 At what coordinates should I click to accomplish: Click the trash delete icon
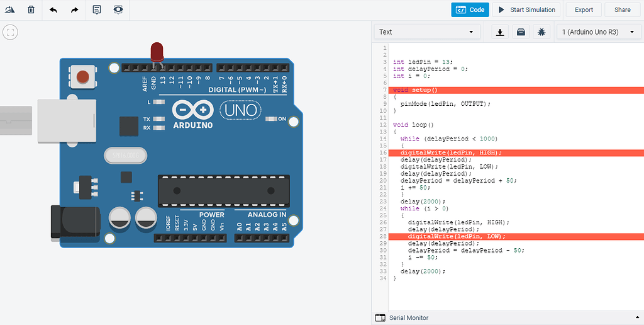point(31,10)
